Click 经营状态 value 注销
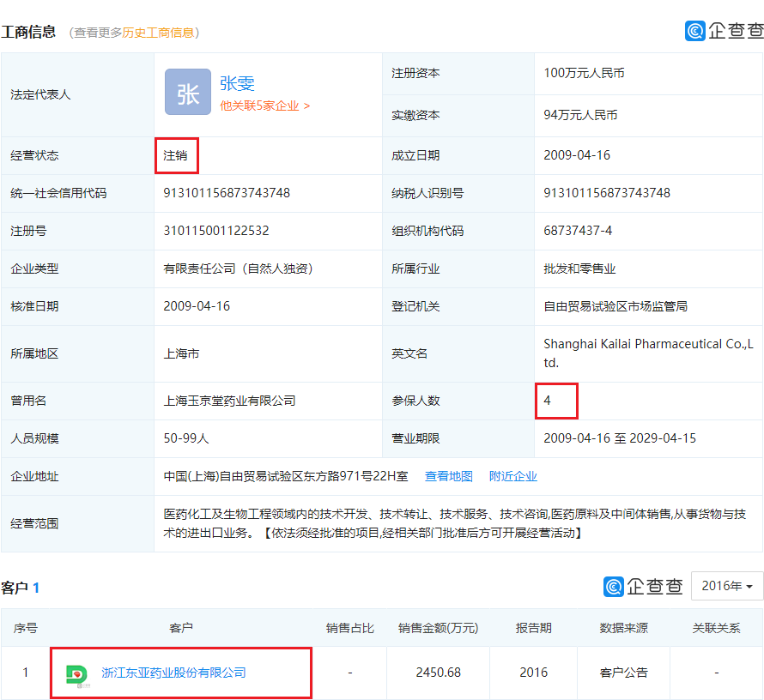764x700 pixels. point(175,156)
